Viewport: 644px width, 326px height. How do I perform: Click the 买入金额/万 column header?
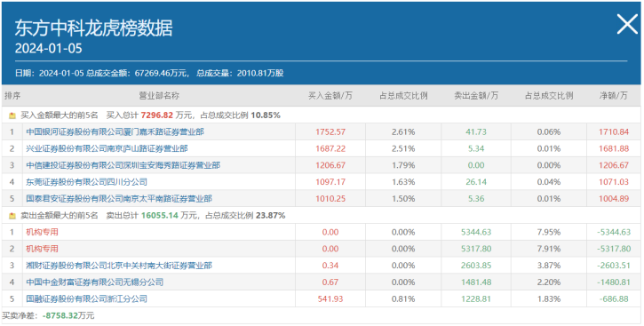point(330,96)
